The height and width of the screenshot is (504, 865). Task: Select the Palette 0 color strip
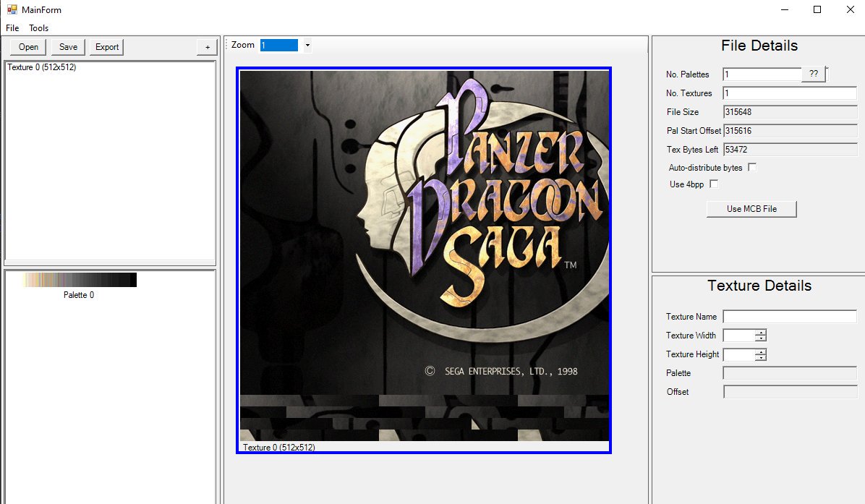coord(79,280)
